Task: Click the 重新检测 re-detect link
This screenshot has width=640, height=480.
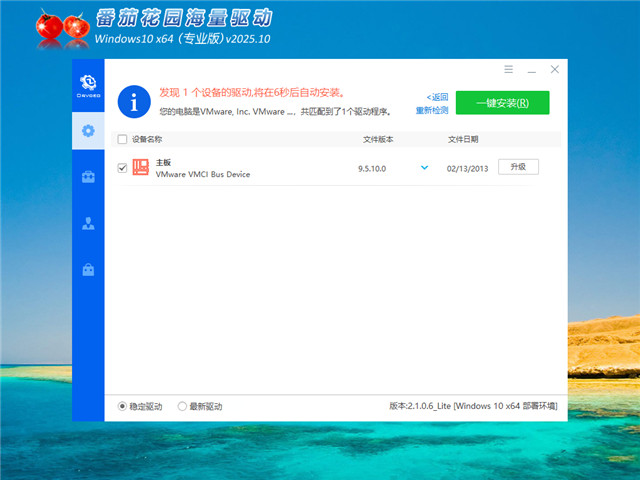Action: coord(433,110)
